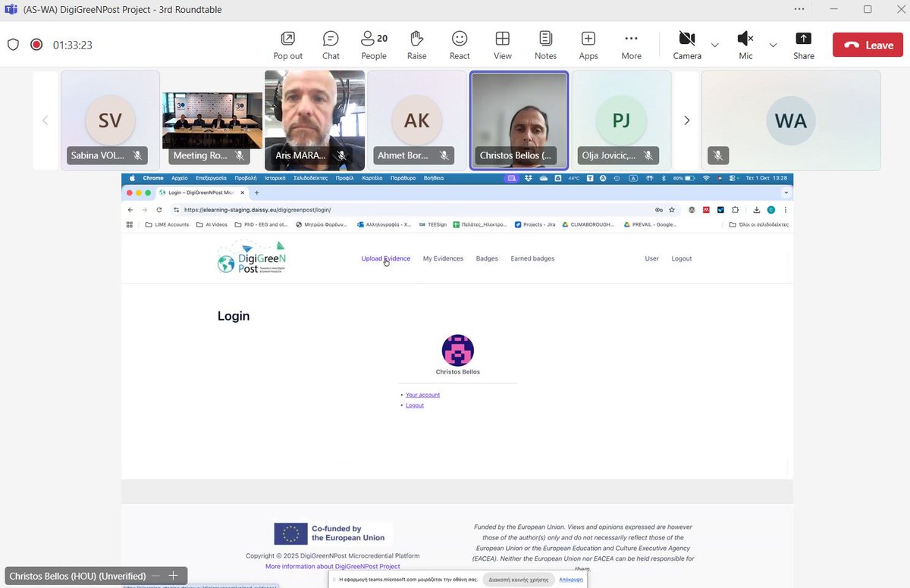The height and width of the screenshot is (588, 910).
Task: Click Upload Evidence in shared site nav
Action: click(x=385, y=258)
